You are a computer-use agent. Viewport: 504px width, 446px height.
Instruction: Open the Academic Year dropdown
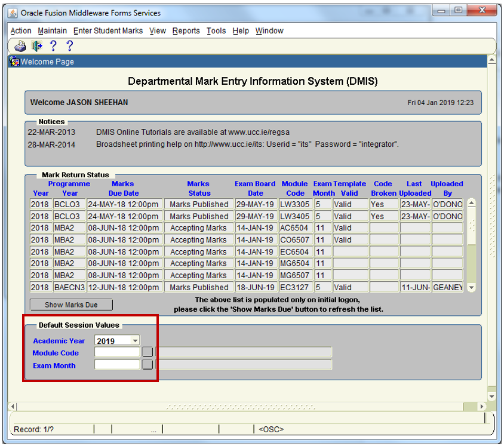click(135, 341)
